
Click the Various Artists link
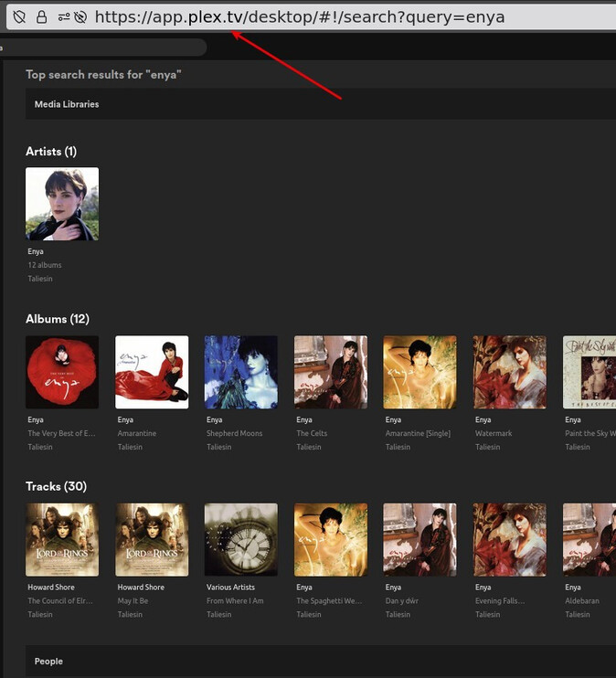click(x=230, y=588)
